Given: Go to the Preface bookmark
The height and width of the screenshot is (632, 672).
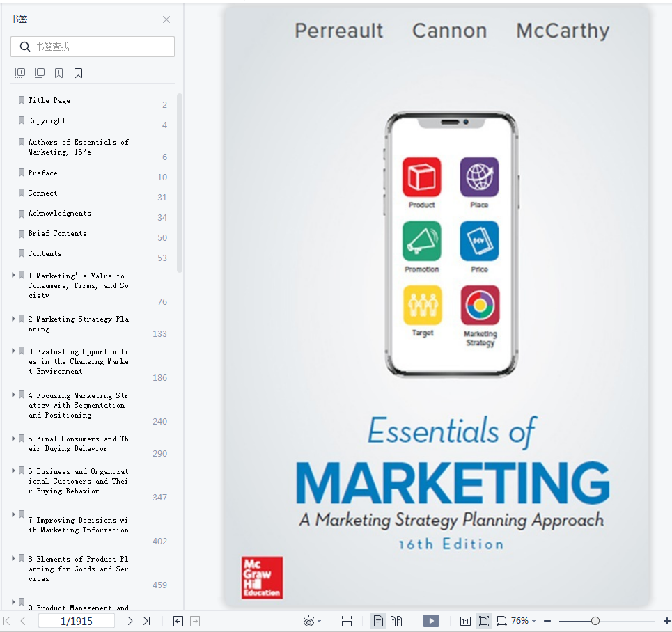Looking at the screenshot, I should coord(42,173).
